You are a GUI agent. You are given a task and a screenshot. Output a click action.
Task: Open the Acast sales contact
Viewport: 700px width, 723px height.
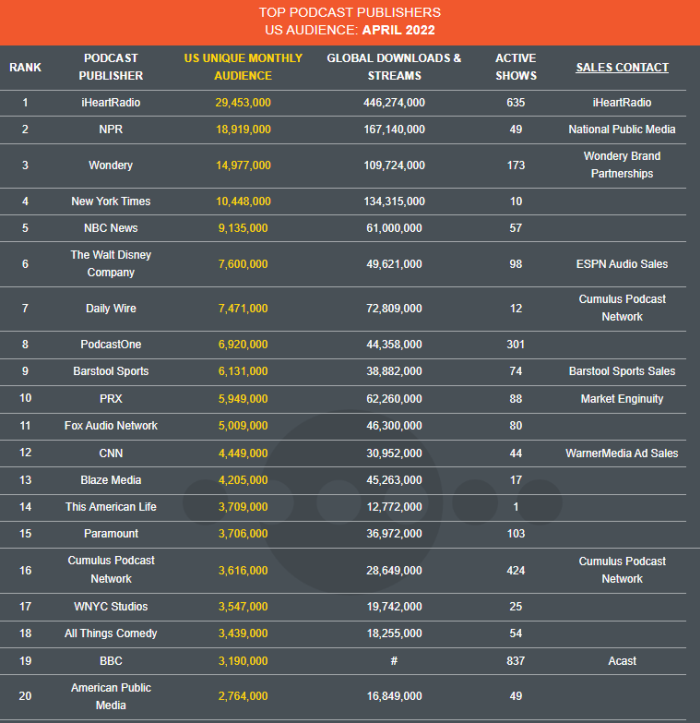622,661
